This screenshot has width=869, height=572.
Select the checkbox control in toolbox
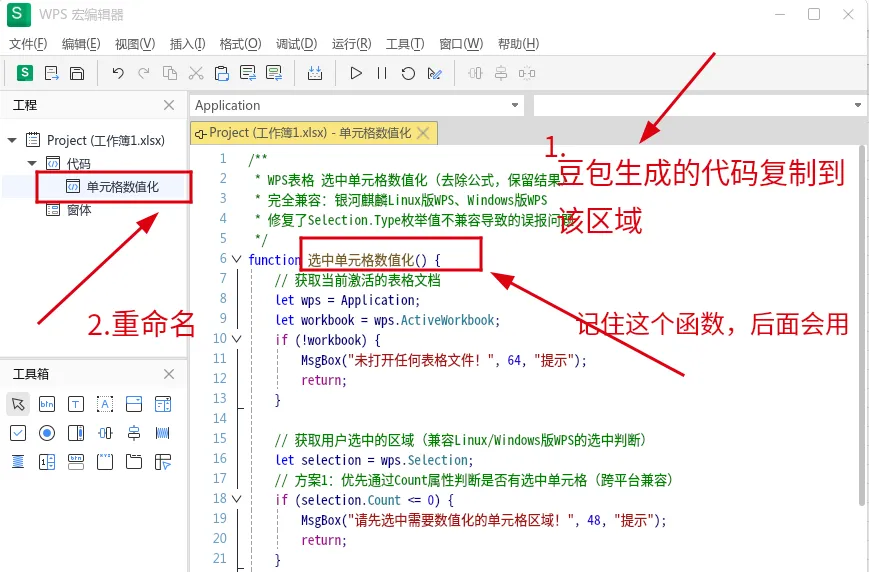(x=18, y=433)
